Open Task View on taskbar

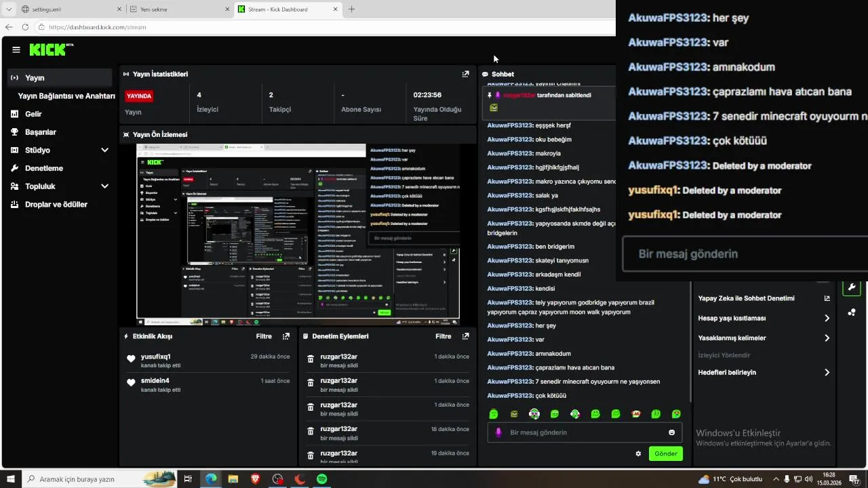point(188,479)
